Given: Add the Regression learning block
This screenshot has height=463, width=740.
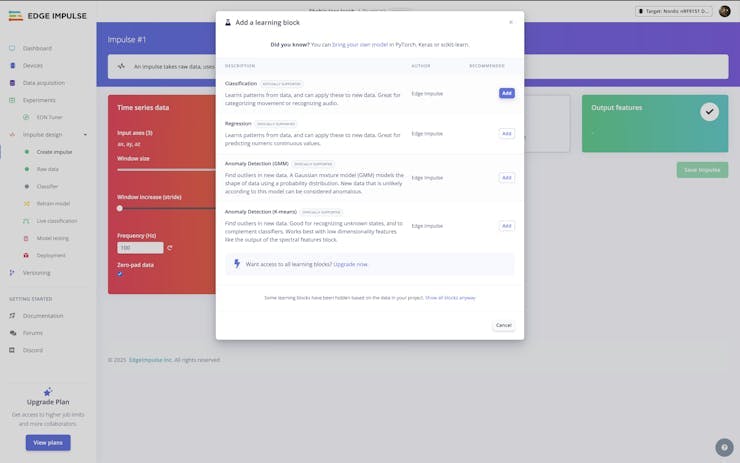Looking at the screenshot, I should point(506,134).
